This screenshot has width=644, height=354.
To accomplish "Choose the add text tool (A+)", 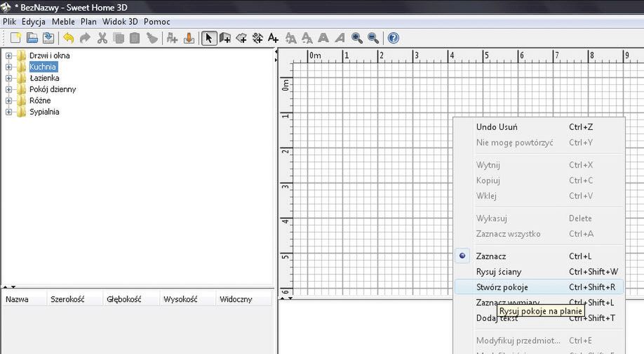I will pyautogui.click(x=273, y=38).
